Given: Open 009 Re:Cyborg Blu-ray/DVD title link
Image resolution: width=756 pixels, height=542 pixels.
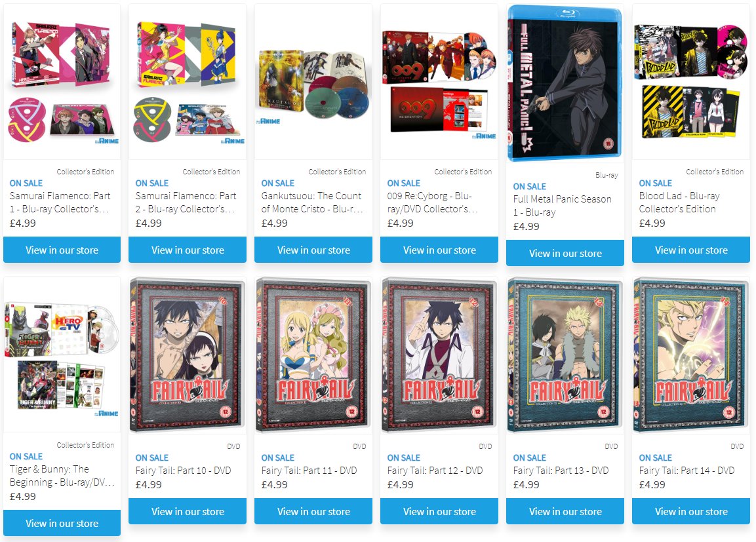Looking at the screenshot, I should 433,203.
